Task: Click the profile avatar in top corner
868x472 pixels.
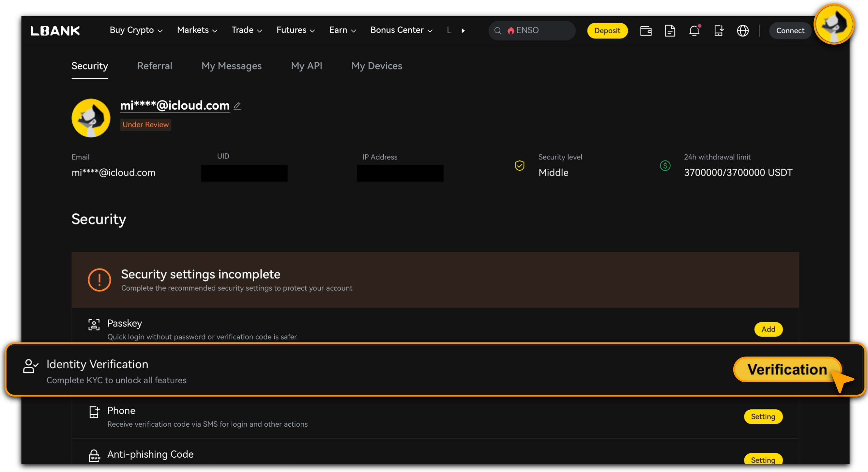Action: tap(834, 24)
